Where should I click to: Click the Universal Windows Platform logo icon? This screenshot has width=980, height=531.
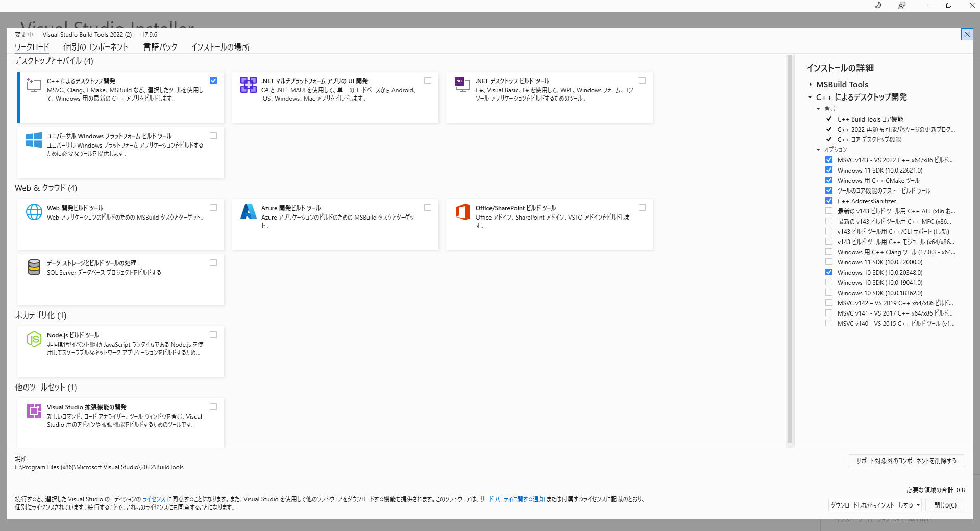34,140
